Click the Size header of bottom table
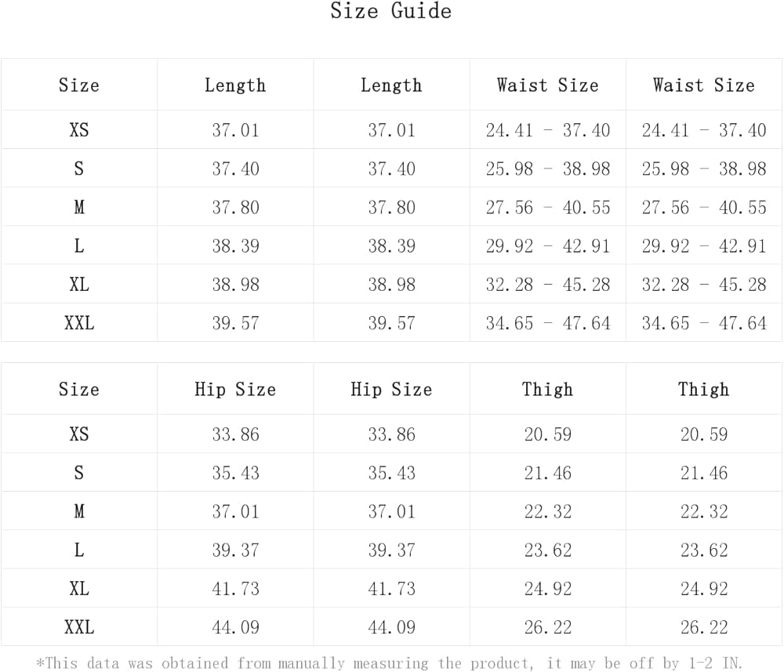The width and height of the screenshot is (784, 672). point(79,390)
